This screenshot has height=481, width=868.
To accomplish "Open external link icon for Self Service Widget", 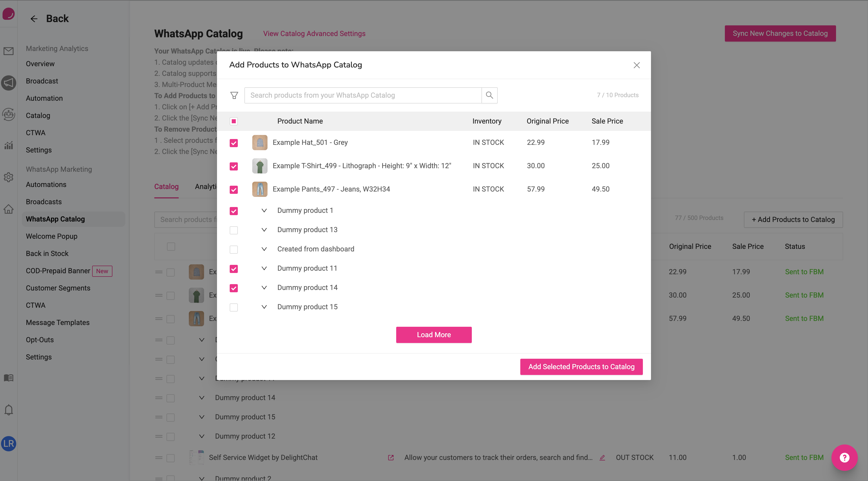I will [x=391, y=458].
